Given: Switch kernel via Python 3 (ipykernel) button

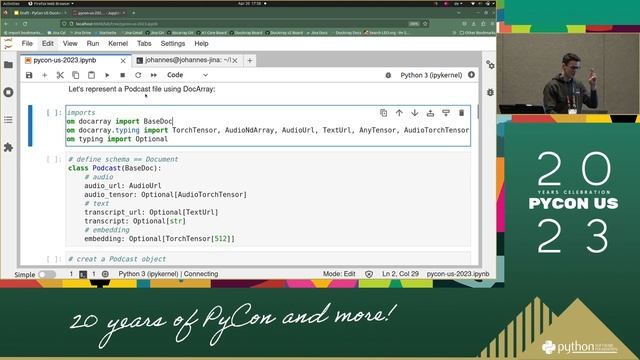Looking at the screenshot, I should point(431,75).
